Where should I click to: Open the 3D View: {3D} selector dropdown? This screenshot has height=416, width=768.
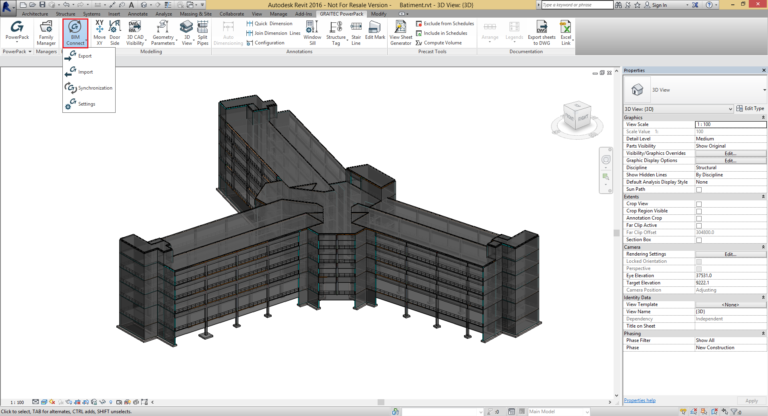(678, 109)
